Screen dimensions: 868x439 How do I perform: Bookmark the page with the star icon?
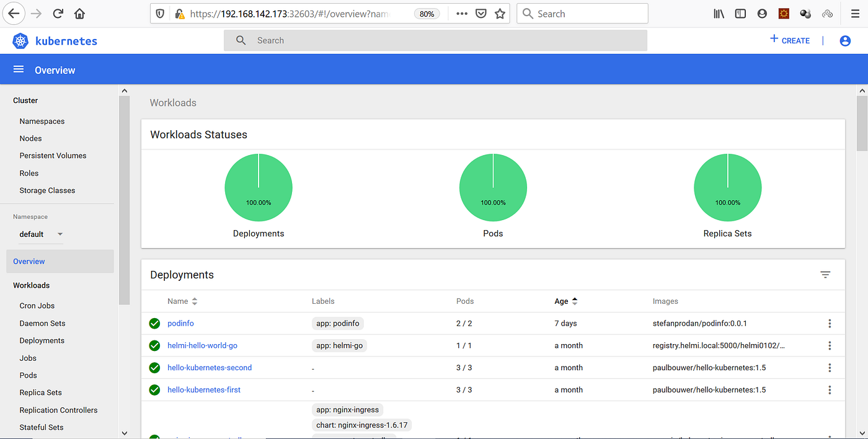[500, 13]
